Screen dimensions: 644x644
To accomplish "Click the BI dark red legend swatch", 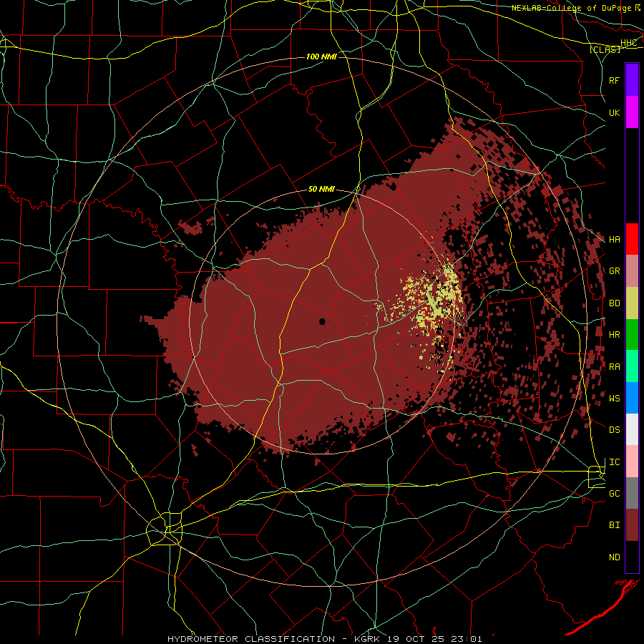I will 632,525.
